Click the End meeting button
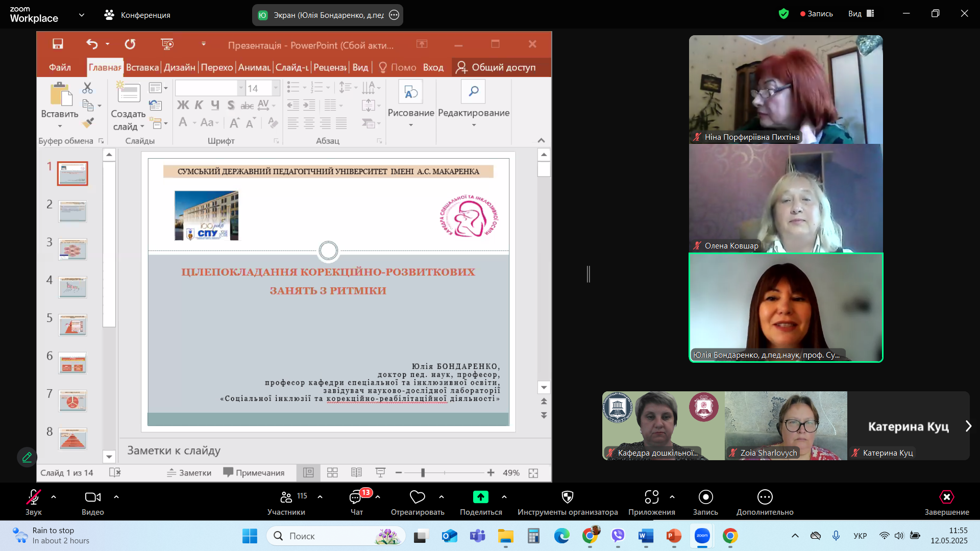 coord(946,497)
